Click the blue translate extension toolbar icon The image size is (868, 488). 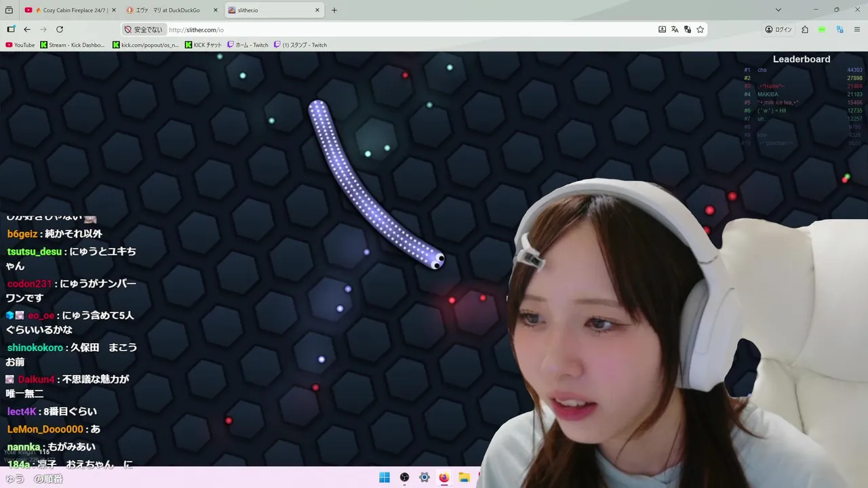tap(840, 29)
